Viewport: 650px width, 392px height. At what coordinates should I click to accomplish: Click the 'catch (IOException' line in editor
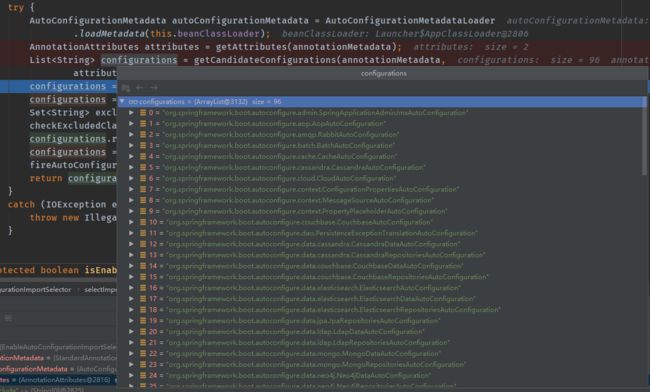click(x=62, y=205)
